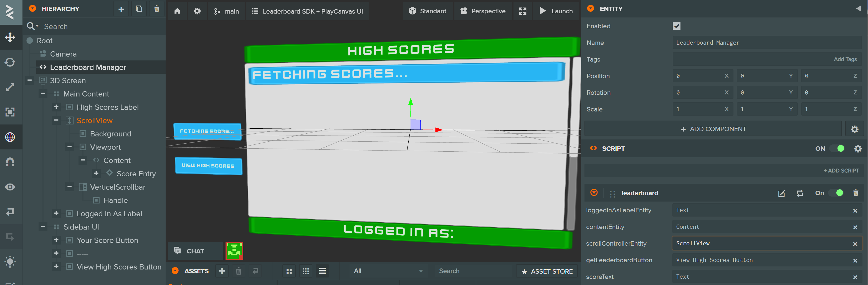Collapse the ScrollView tree node
This screenshot has height=285, width=868.
[56, 120]
